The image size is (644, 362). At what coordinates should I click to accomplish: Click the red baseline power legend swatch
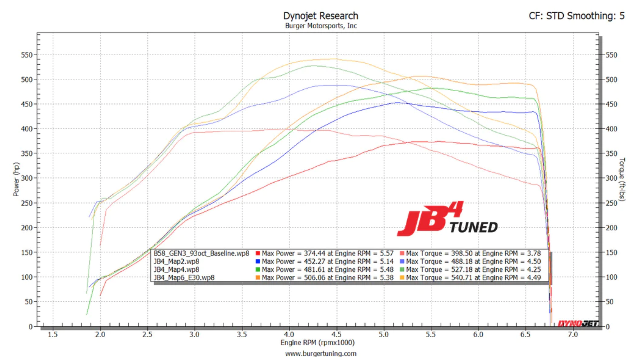click(x=258, y=254)
